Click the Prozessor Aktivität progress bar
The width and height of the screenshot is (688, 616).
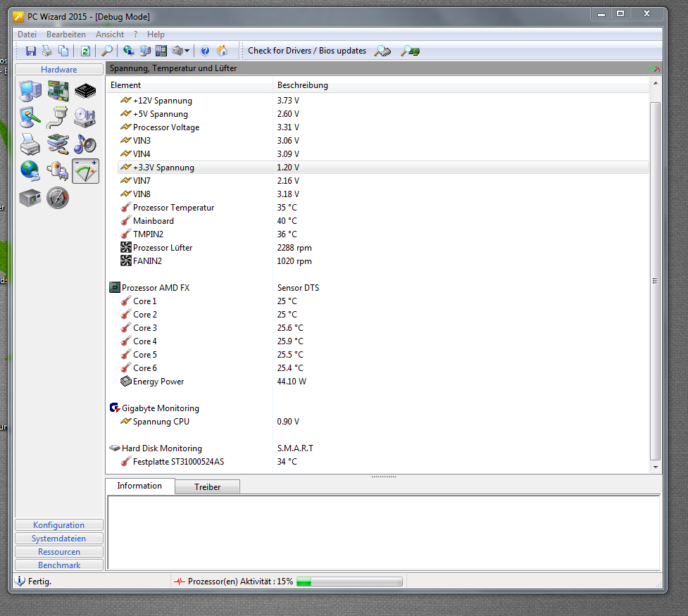tap(349, 582)
